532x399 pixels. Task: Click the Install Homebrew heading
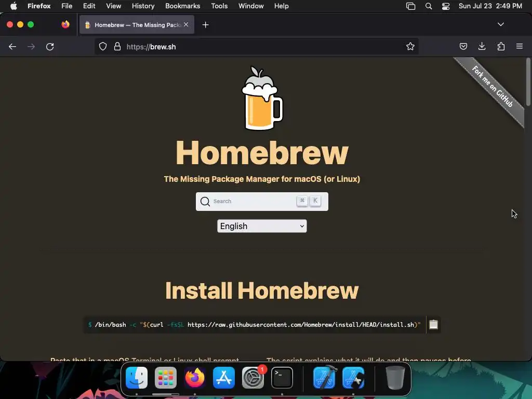tap(262, 290)
